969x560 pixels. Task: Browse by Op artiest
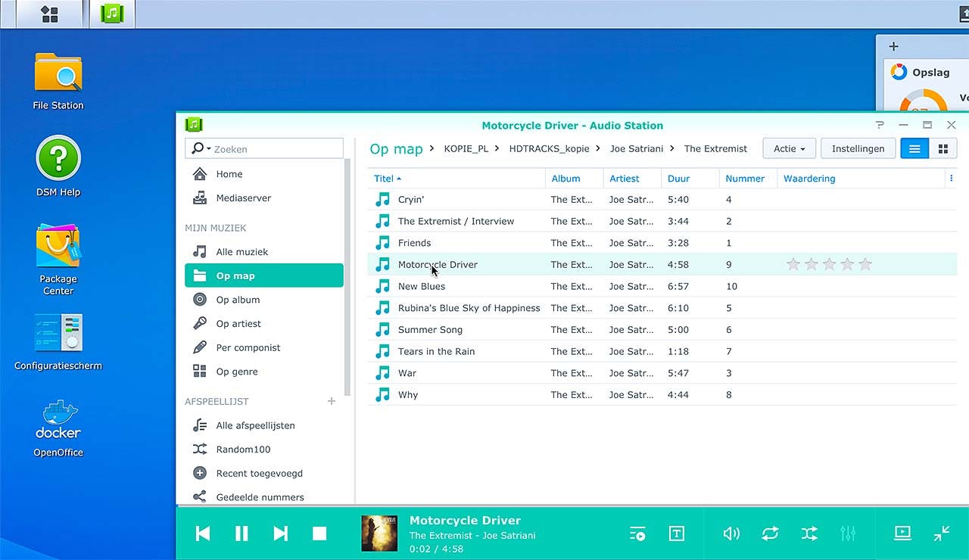coord(264,324)
